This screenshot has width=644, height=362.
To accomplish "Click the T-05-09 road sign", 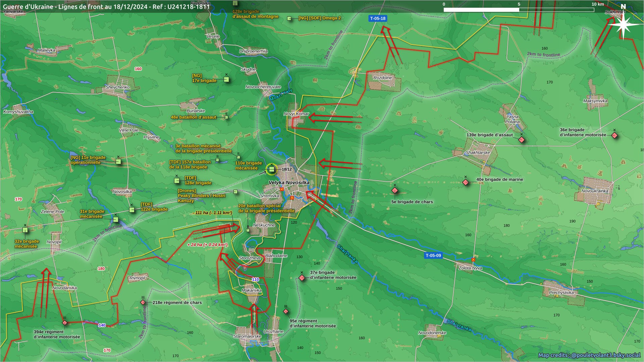I will point(433,255).
